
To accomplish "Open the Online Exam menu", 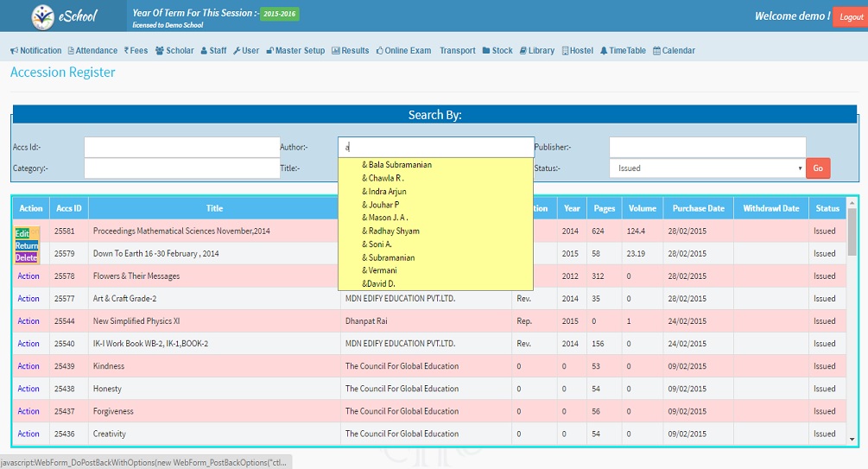I will pos(403,51).
